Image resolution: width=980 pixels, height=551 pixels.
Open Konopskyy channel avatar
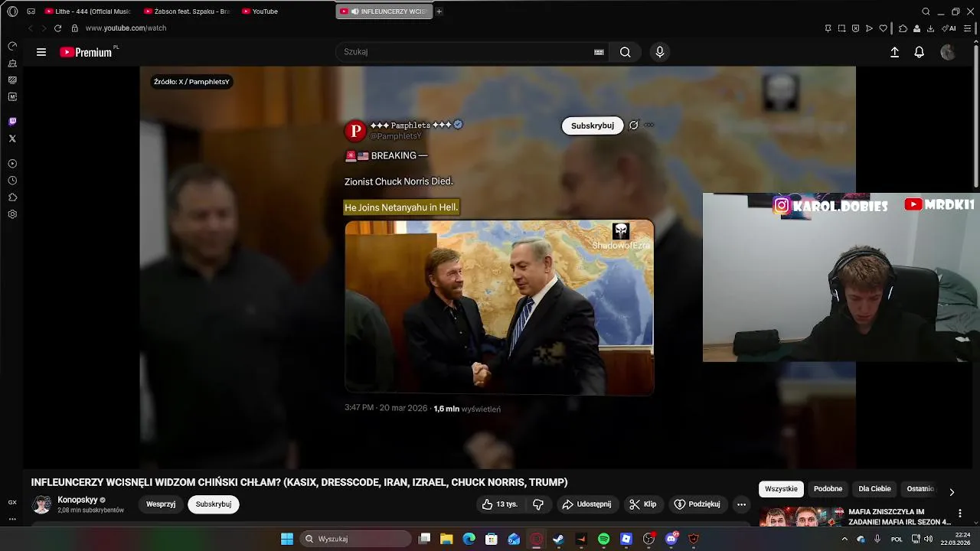[x=42, y=504]
